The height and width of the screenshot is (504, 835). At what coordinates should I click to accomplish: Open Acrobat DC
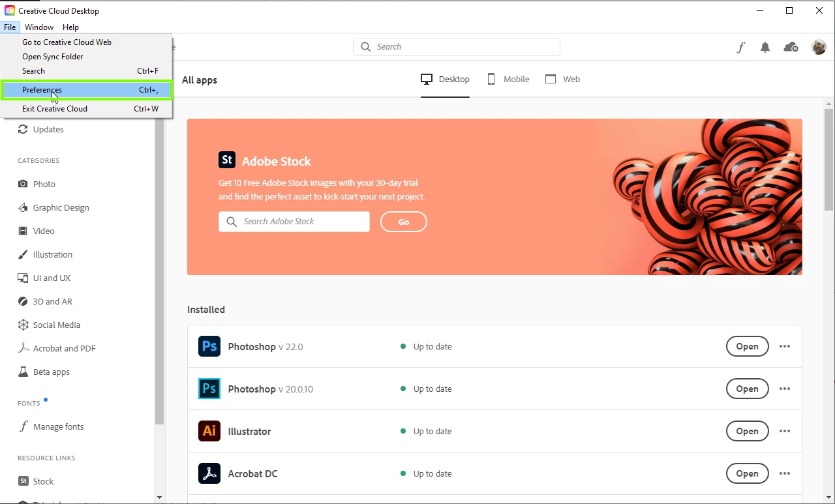[x=747, y=473]
